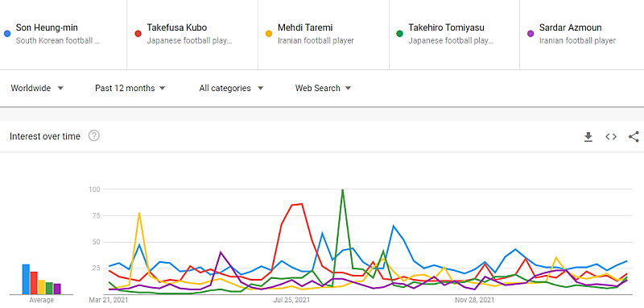
Task: Open the All categories dropdown
Action: (x=231, y=88)
